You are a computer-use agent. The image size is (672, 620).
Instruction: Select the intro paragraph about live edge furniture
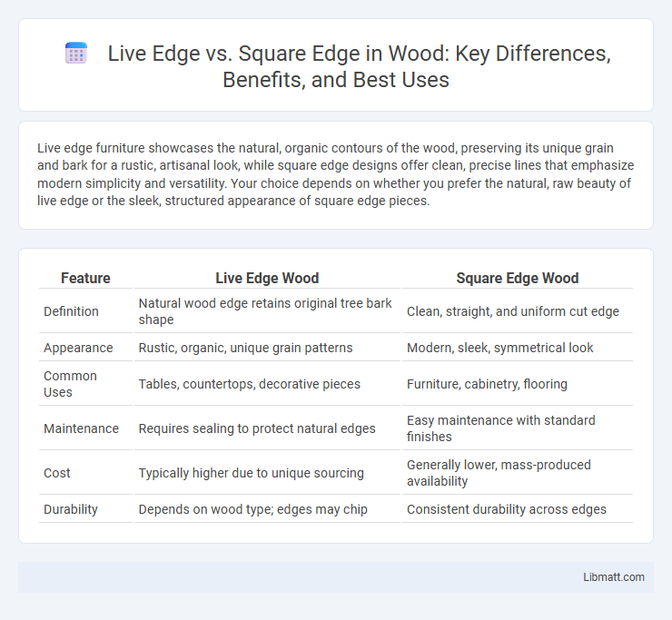tap(336, 174)
